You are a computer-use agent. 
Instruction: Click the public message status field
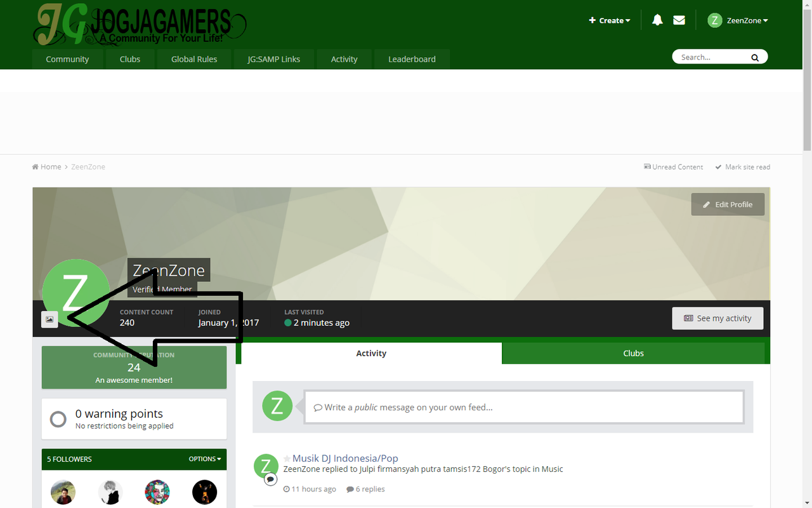(524, 407)
